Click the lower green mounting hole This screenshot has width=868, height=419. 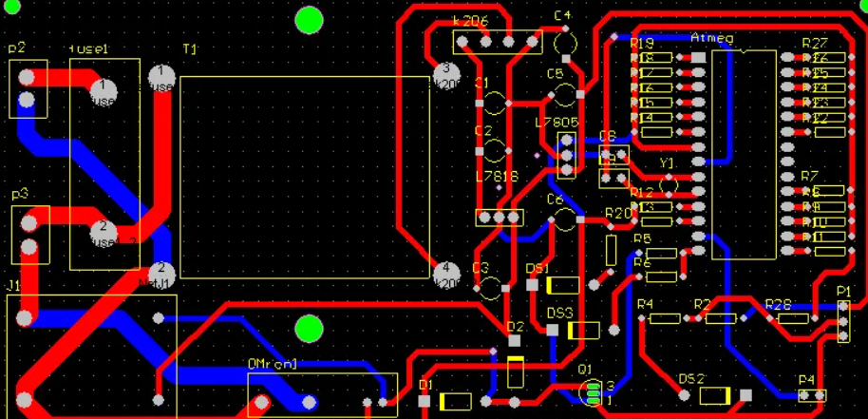pos(309,329)
